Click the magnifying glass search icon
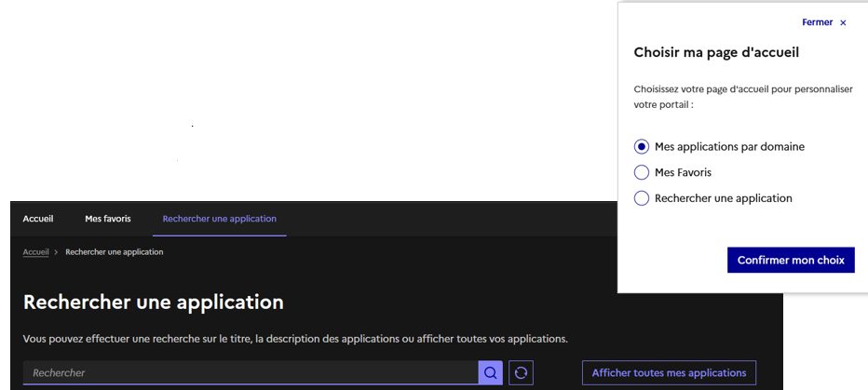 (x=490, y=372)
